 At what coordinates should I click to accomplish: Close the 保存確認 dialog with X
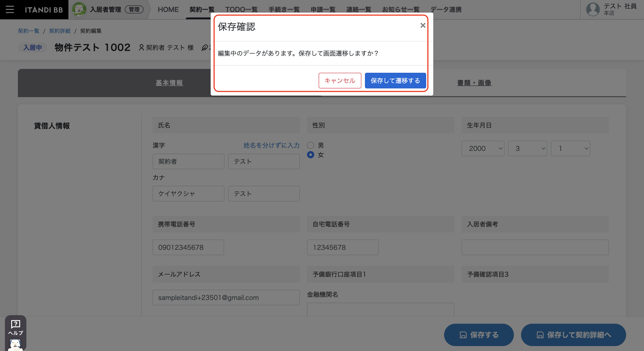point(422,25)
